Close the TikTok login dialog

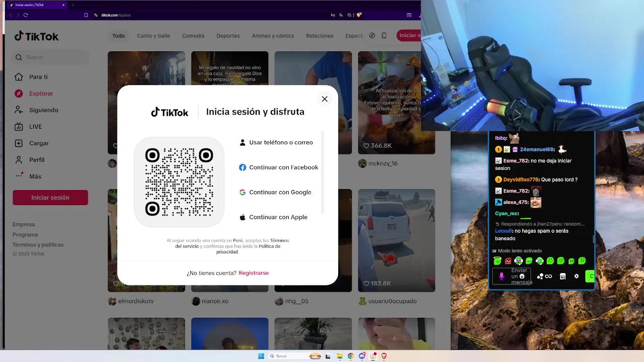(325, 99)
